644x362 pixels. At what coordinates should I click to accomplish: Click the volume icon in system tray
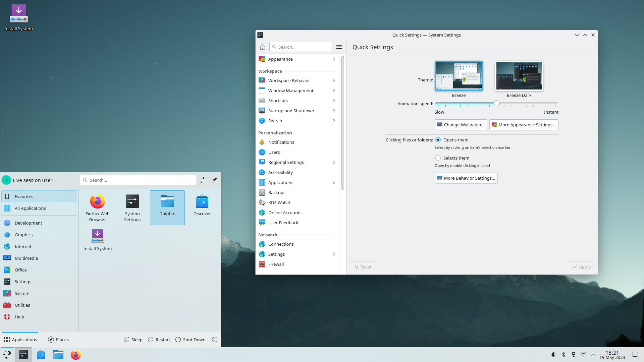click(x=553, y=355)
